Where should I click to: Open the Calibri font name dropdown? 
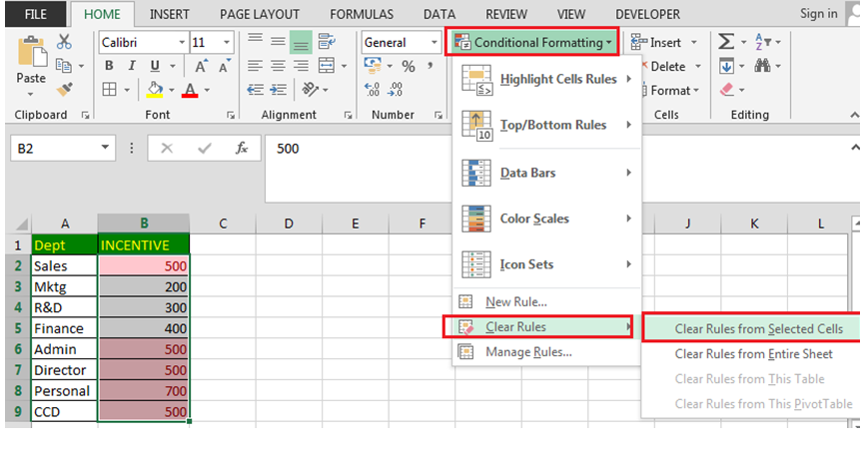tap(181, 43)
